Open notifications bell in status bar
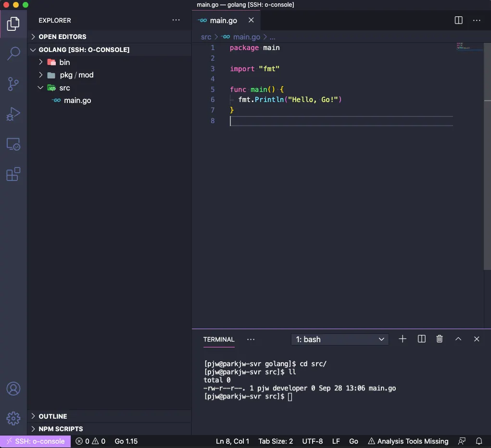This screenshot has height=448, width=491. [x=479, y=441]
